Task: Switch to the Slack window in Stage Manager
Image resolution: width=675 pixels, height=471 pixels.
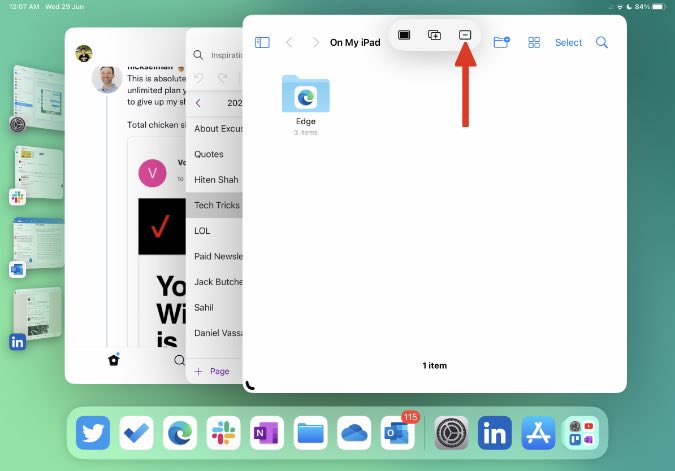Action: click(39, 173)
